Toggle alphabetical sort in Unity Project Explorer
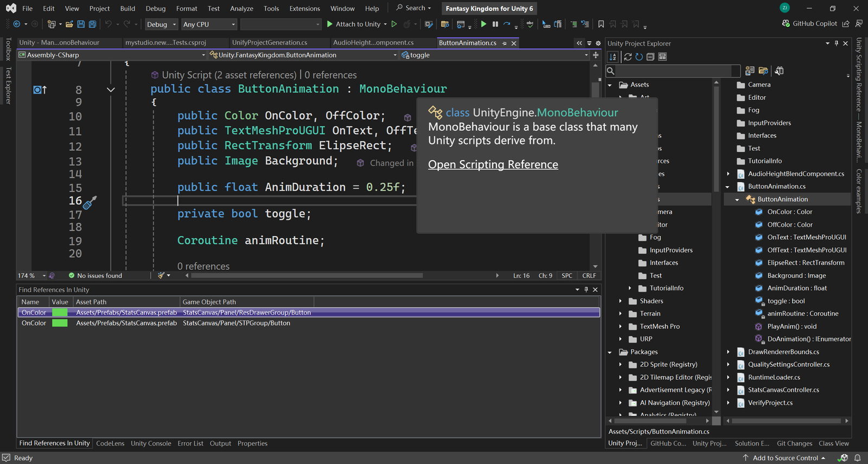This screenshot has height=464, width=868. click(613, 57)
